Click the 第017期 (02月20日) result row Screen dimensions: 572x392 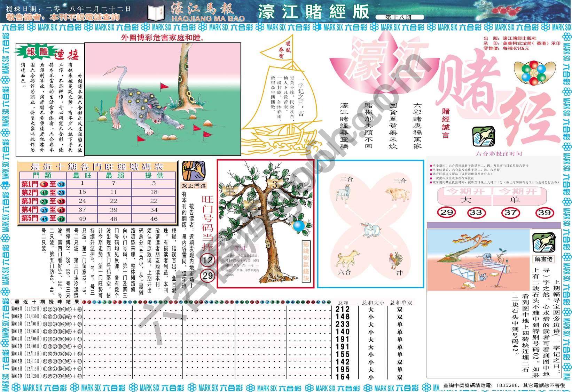click(x=47, y=376)
